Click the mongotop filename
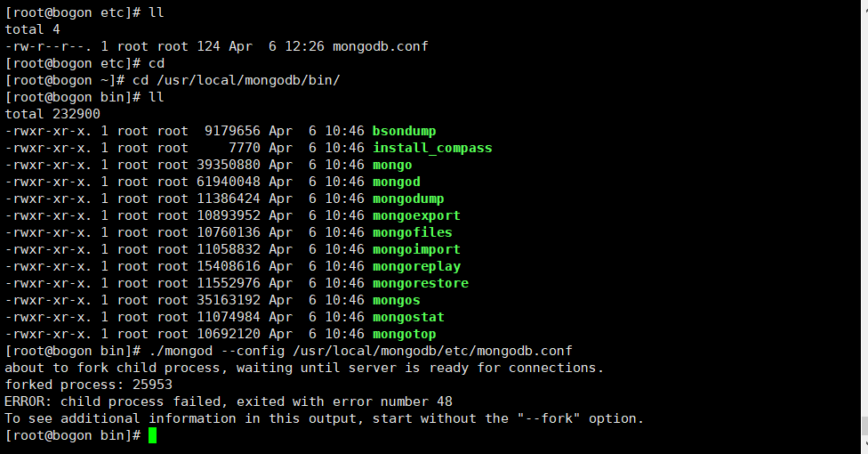 pyautogui.click(x=404, y=334)
